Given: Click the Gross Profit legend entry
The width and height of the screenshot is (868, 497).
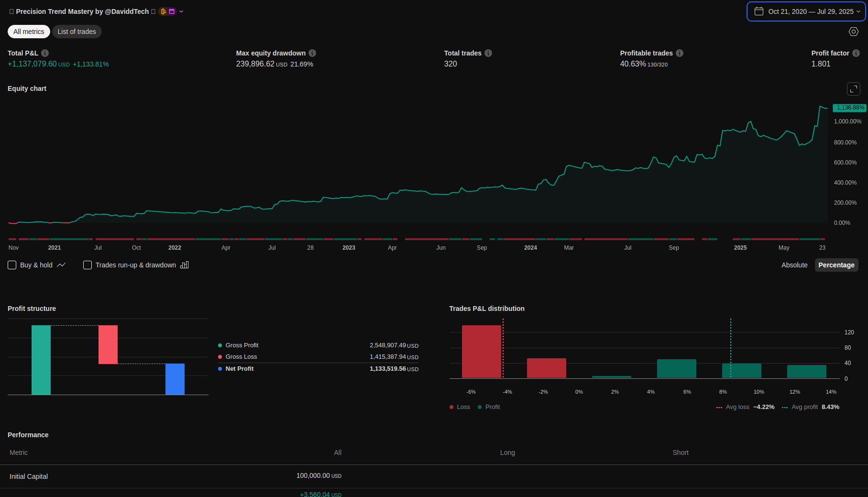Looking at the screenshot, I should [x=242, y=345].
